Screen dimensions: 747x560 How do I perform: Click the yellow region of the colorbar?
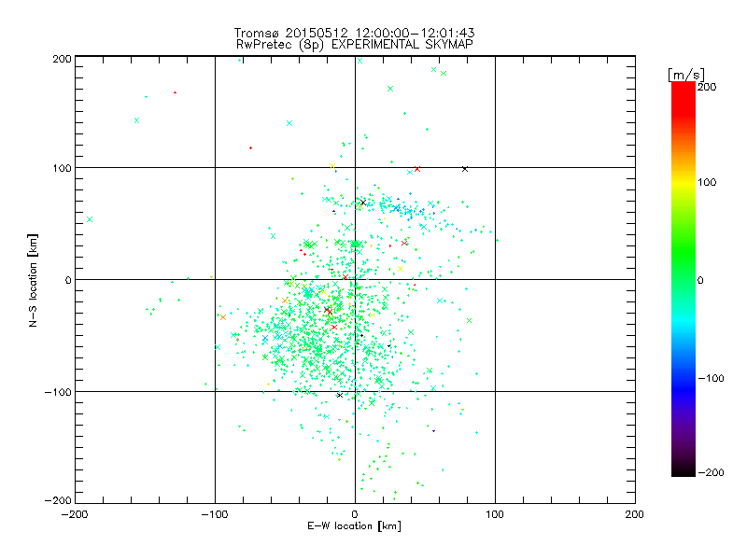[x=684, y=183]
